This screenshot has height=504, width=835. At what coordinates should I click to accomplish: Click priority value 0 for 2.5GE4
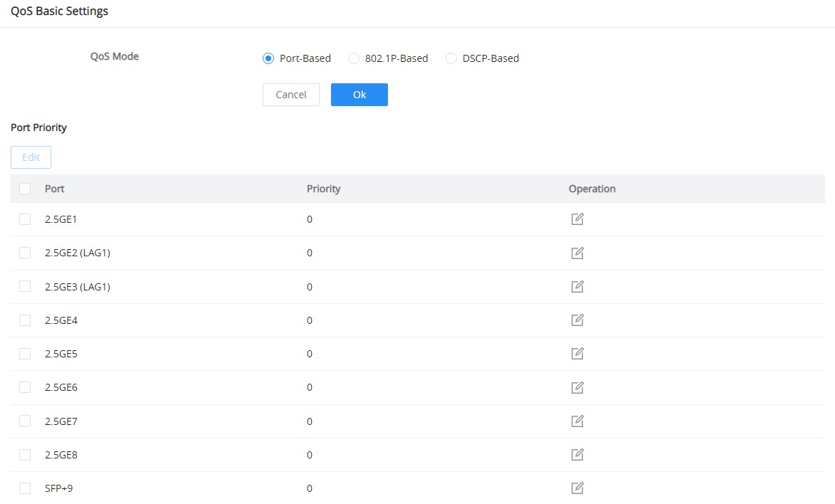point(310,320)
